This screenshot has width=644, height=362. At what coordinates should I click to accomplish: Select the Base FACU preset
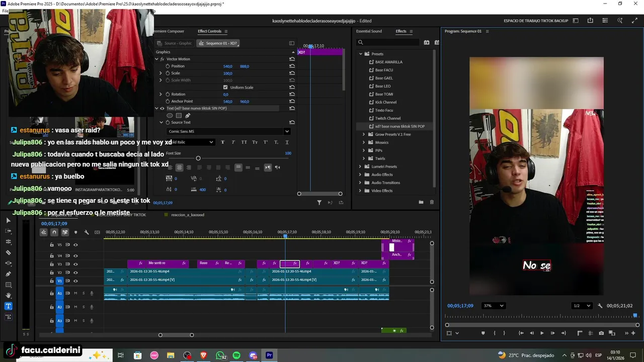point(384,70)
